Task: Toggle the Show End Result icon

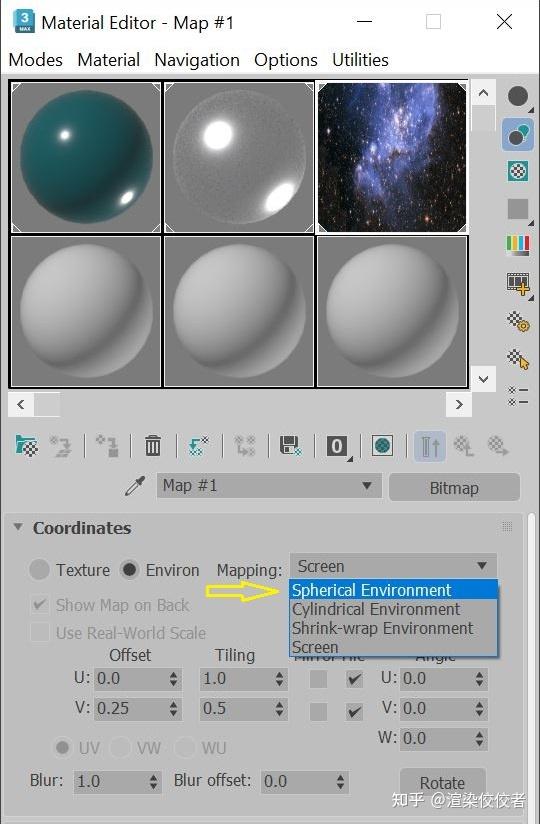Action: pos(430,446)
